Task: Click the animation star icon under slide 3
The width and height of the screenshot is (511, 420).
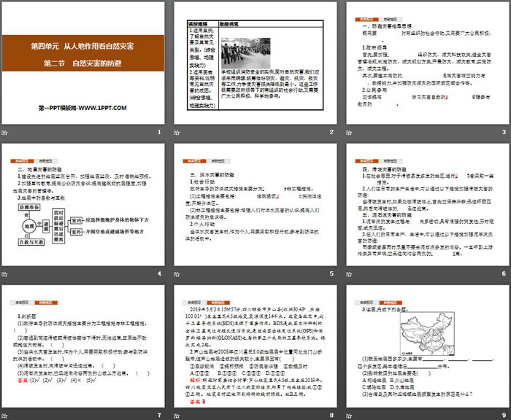Action: click(x=349, y=133)
